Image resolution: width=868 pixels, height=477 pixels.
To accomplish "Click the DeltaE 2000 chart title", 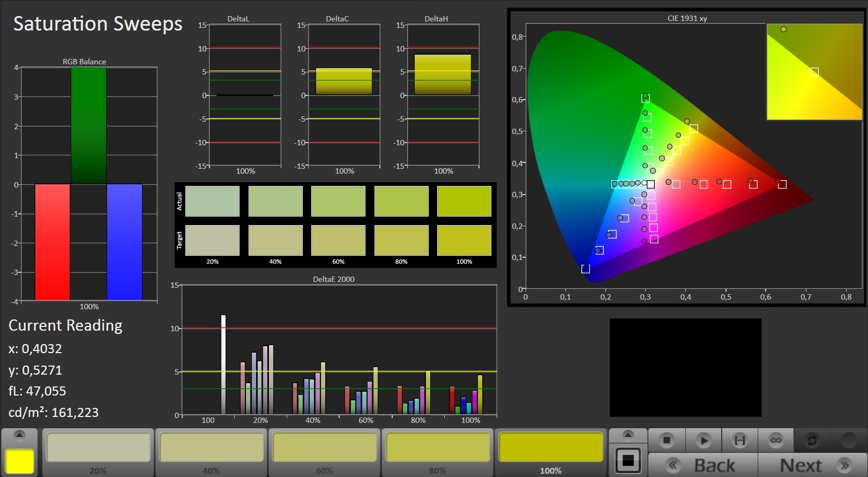I will coord(334,279).
